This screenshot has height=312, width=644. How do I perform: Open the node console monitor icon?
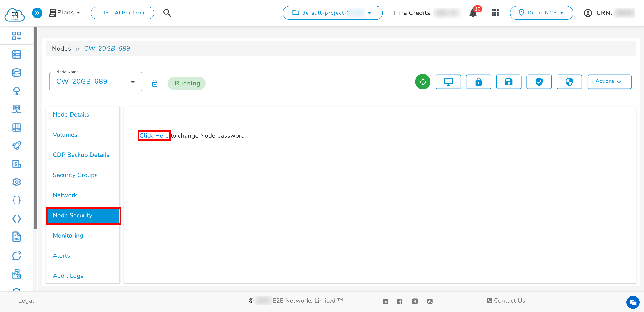click(x=448, y=82)
